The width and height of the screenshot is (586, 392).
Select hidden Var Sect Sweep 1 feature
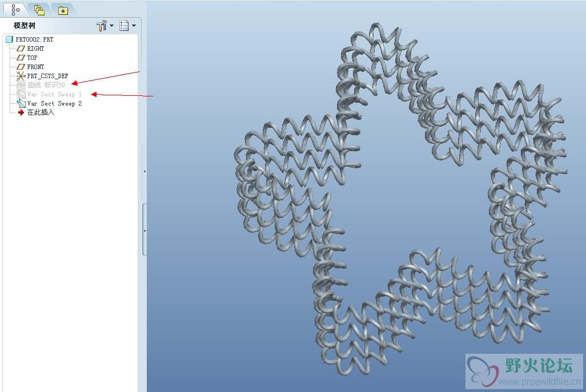[54, 94]
